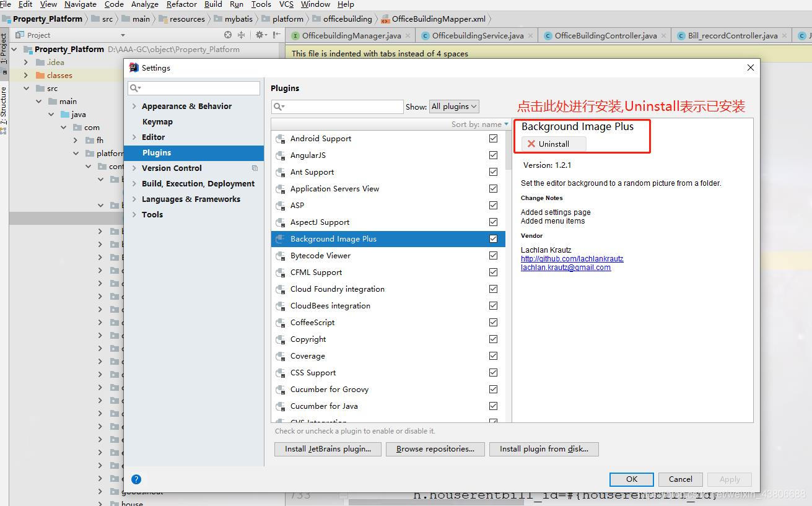Click Install JetBrains plugin button

point(328,449)
